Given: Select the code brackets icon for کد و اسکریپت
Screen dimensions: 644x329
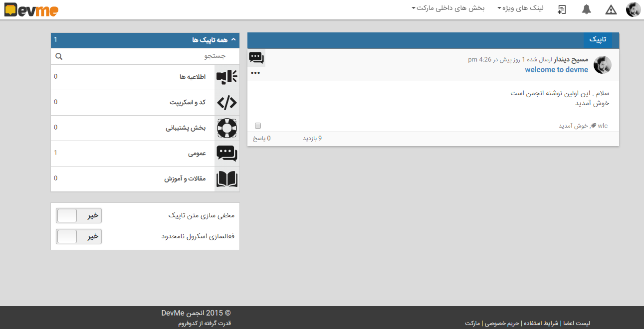Looking at the screenshot, I should coord(227,102).
